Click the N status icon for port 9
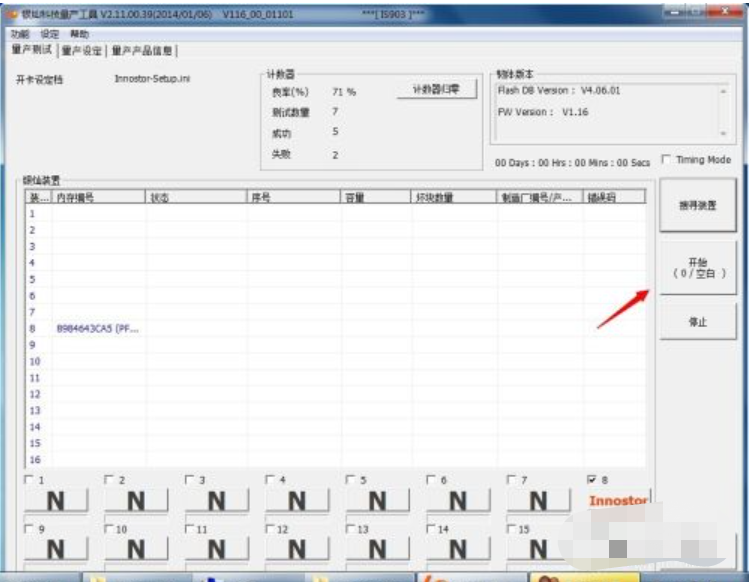This screenshot has width=749, height=582. click(56, 550)
